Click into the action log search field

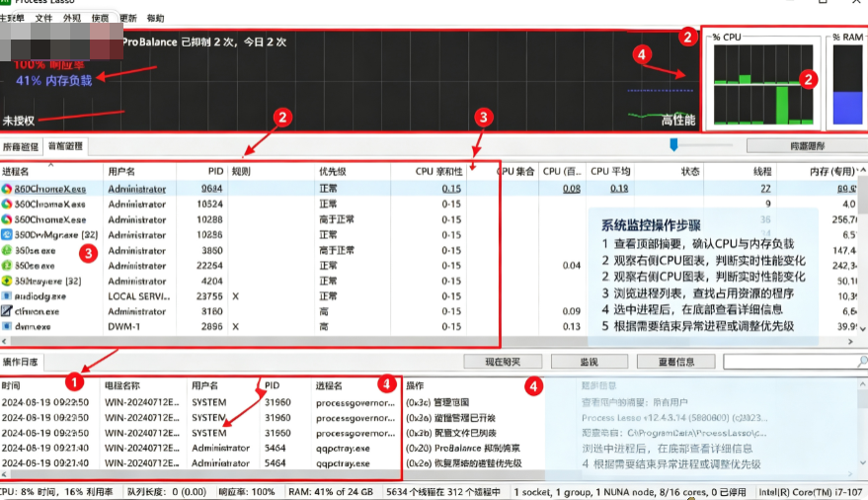point(791,362)
